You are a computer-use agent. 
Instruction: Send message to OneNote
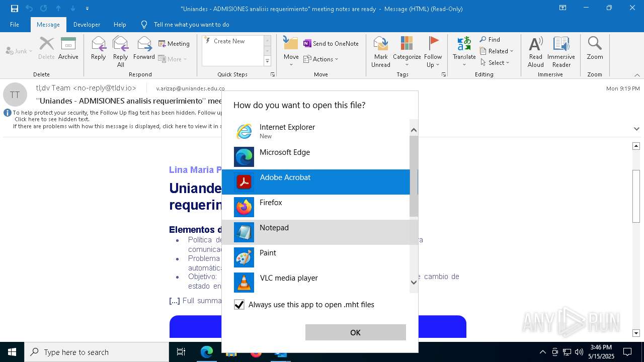click(331, 44)
